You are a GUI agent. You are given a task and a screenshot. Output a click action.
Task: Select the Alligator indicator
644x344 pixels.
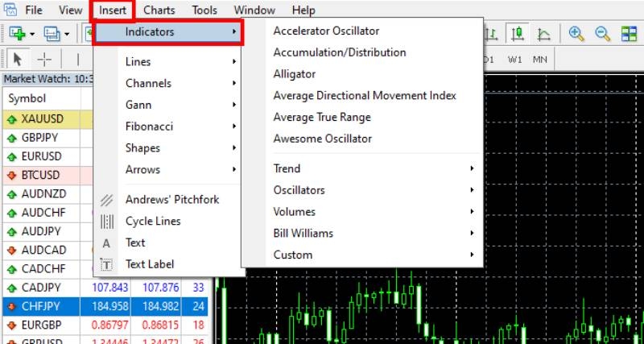[x=295, y=74]
